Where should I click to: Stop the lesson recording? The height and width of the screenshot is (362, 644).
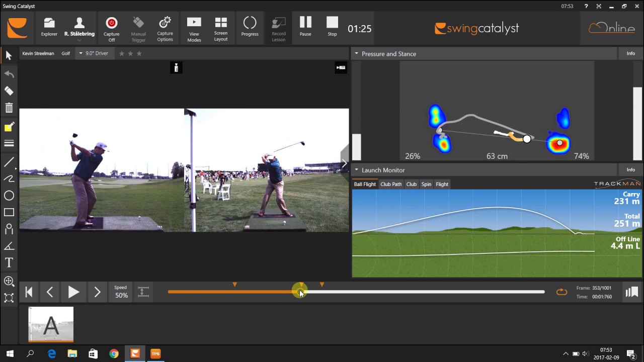(332, 27)
